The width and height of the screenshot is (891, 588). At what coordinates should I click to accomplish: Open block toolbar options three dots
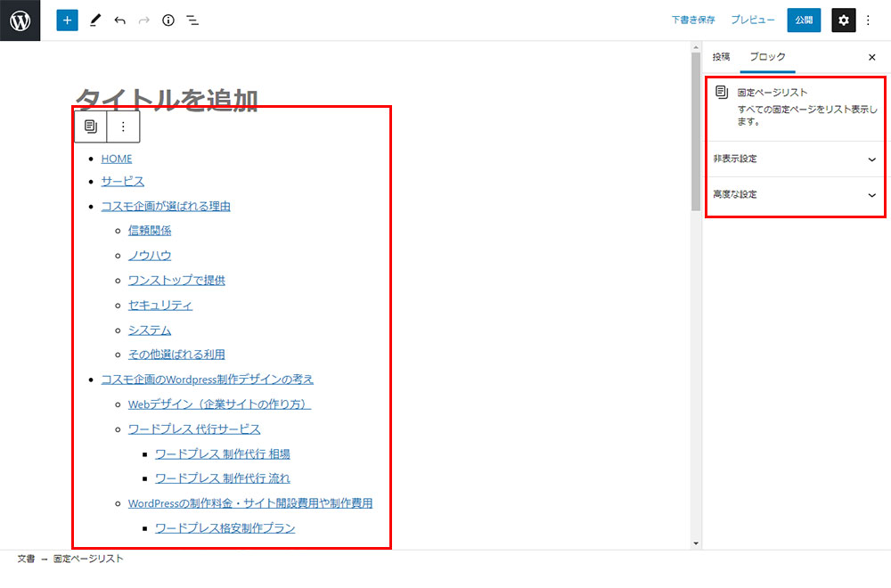point(123,127)
